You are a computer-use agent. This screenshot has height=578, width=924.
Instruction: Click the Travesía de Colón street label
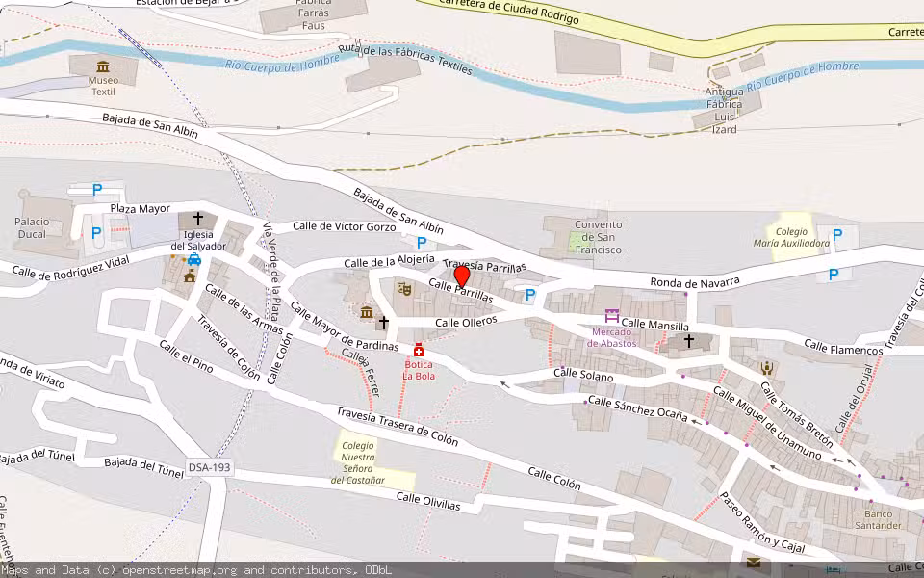(x=228, y=348)
